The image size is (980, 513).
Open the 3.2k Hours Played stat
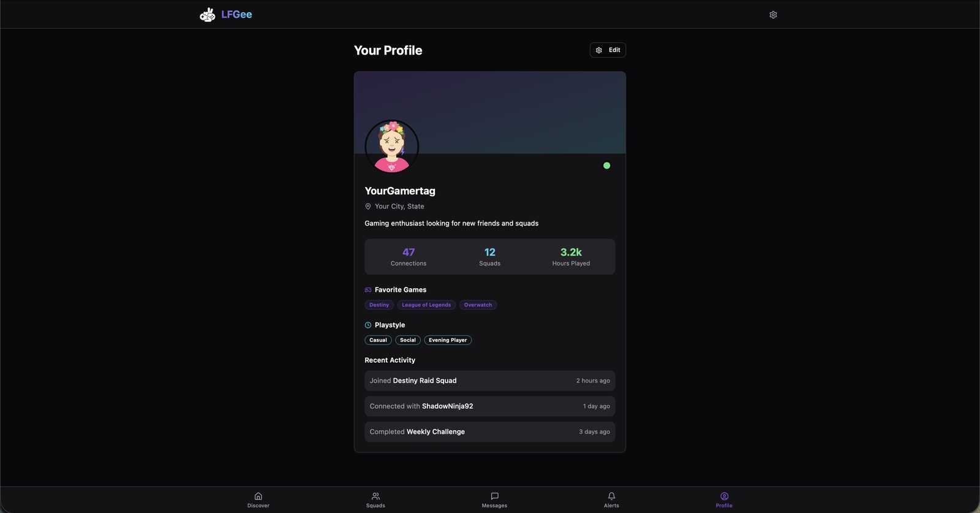(571, 257)
